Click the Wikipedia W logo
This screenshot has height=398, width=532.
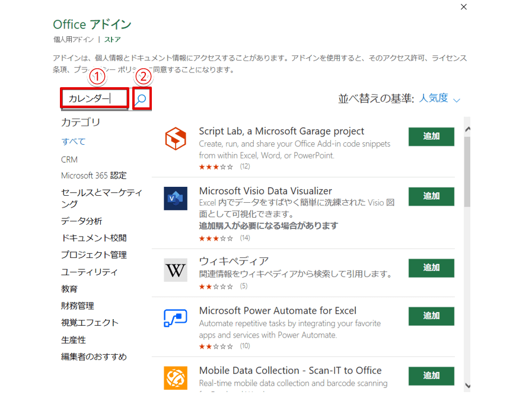(x=176, y=270)
